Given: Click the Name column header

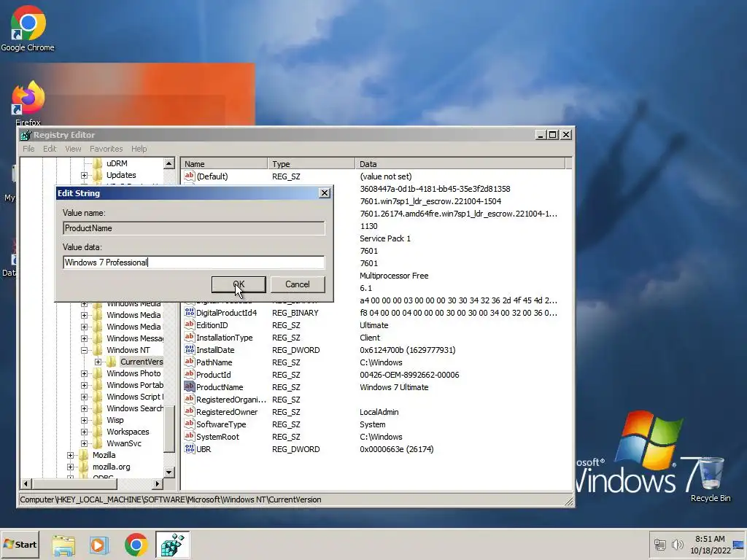Looking at the screenshot, I should click(x=225, y=164).
